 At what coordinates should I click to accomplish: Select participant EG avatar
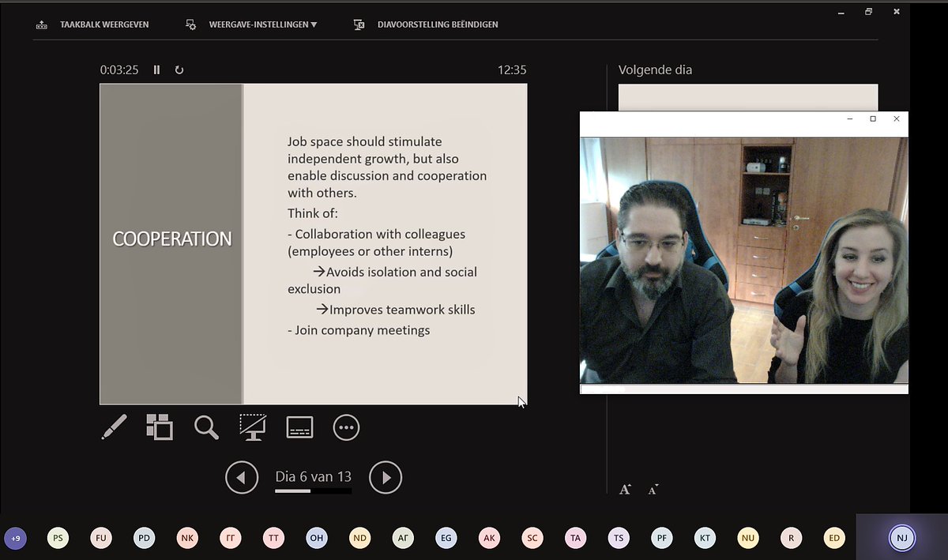(446, 539)
